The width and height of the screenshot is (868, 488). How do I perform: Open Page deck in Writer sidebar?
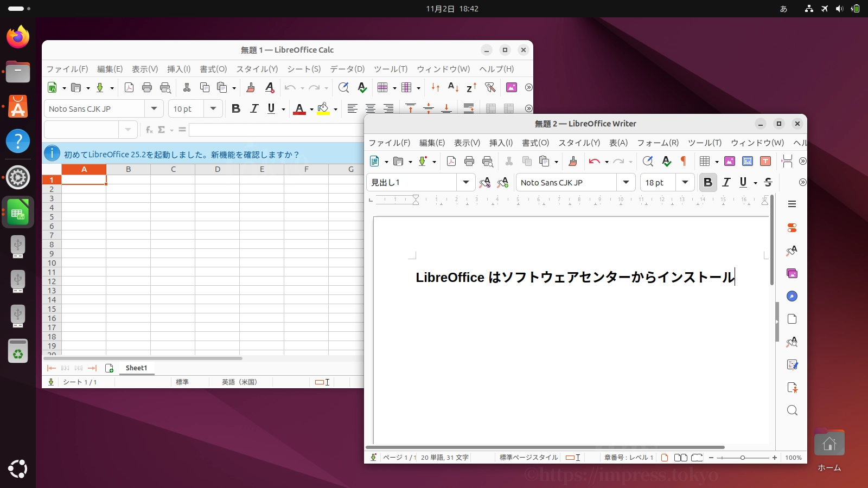click(792, 319)
